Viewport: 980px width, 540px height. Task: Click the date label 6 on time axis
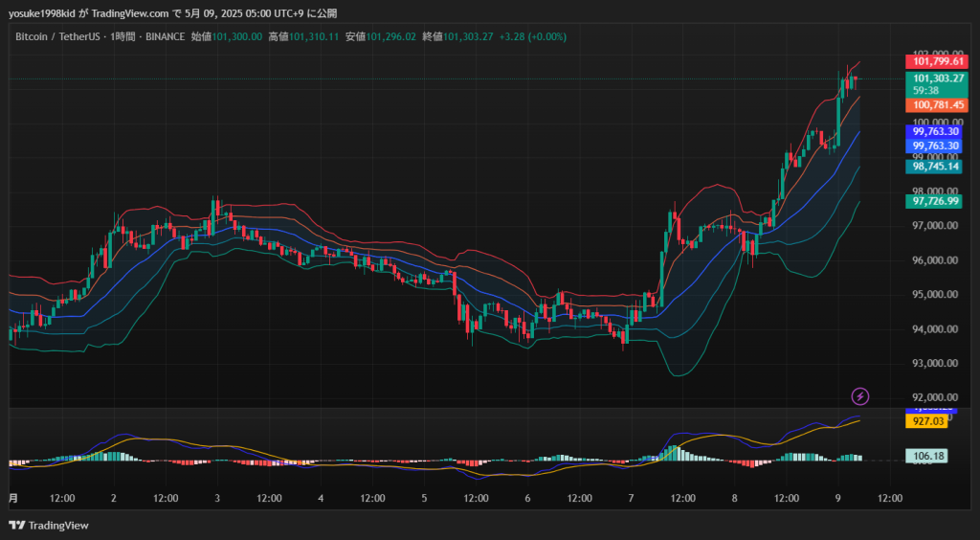(527, 498)
